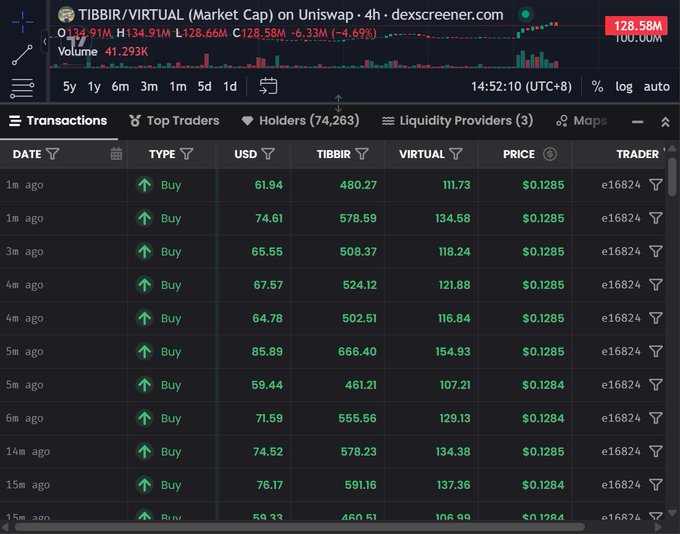Click the Buy arrow icon on 61.94 row

144,185
